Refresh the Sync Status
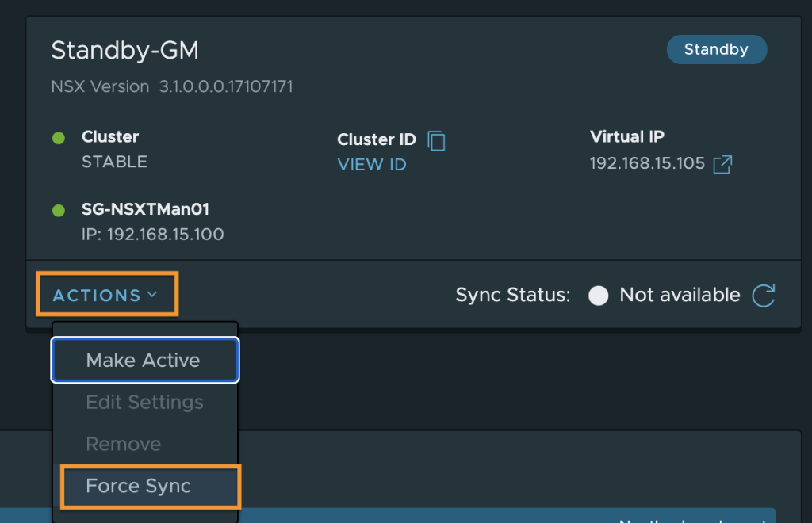The height and width of the screenshot is (523, 812). coord(764,296)
